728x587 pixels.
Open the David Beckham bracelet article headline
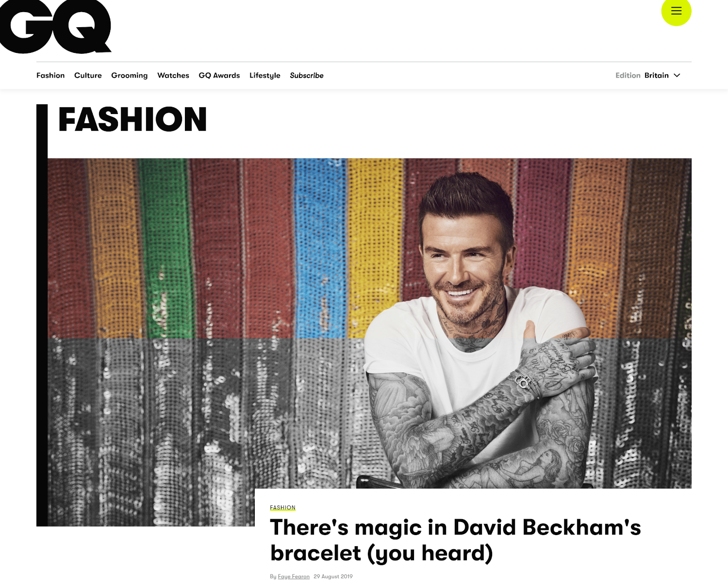tap(455, 540)
